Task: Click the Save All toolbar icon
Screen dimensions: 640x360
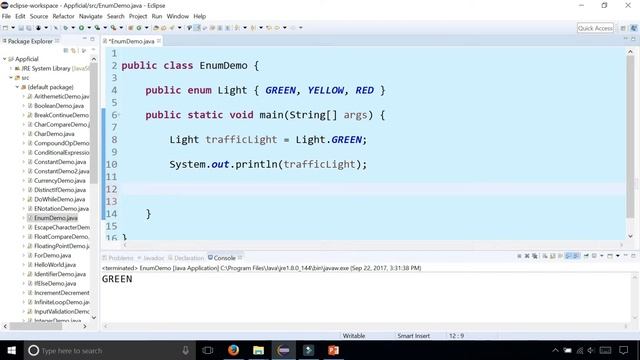Action: click(x=29, y=28)
